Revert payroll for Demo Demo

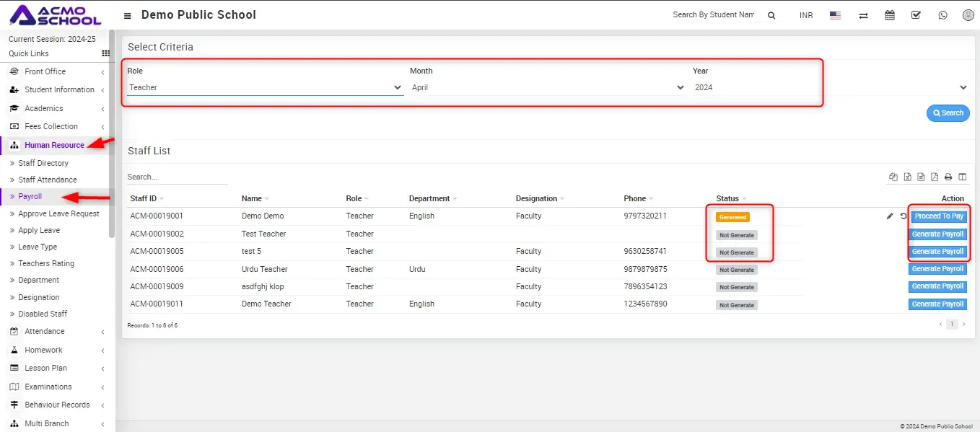tap(903, 216)
